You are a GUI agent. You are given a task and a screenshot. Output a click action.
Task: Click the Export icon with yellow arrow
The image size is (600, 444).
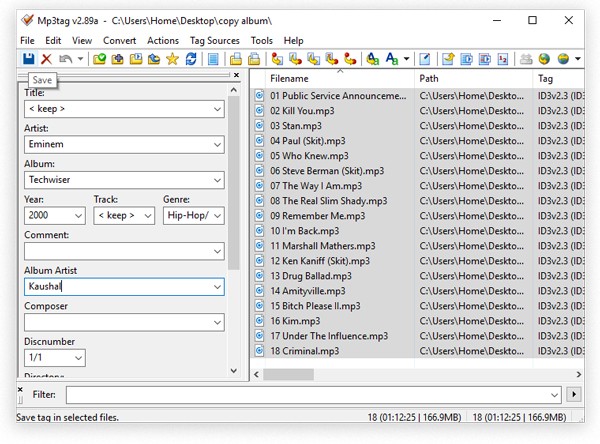pyautogui.click(x=448, y=59)
